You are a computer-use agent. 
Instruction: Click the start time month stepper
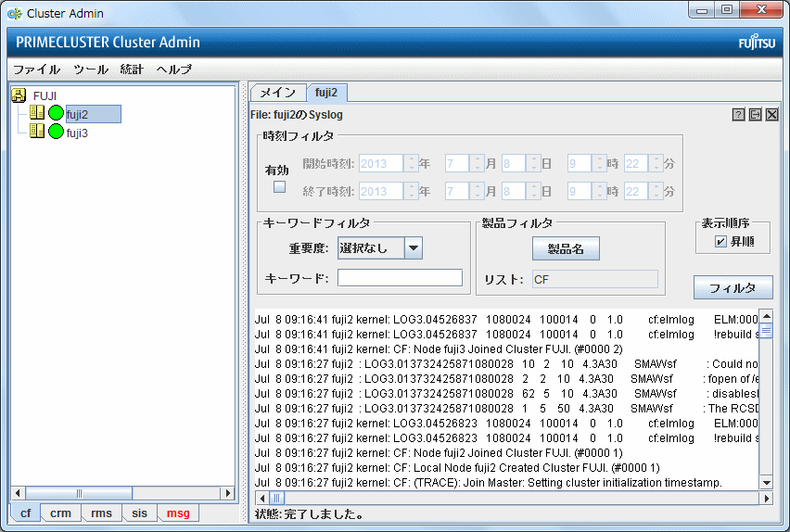point(477,163)
